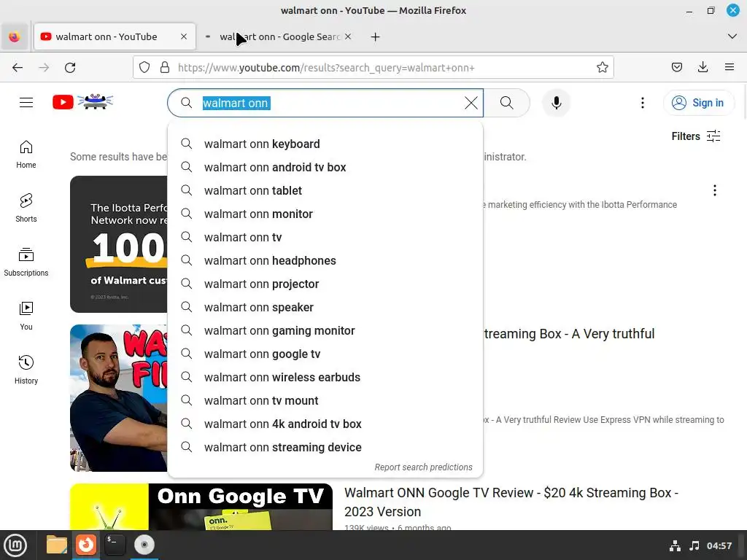Viewport: 747px width, 560px height.
Task: Click the Firefox icon in the taskbar
Action: click(86, 545)
